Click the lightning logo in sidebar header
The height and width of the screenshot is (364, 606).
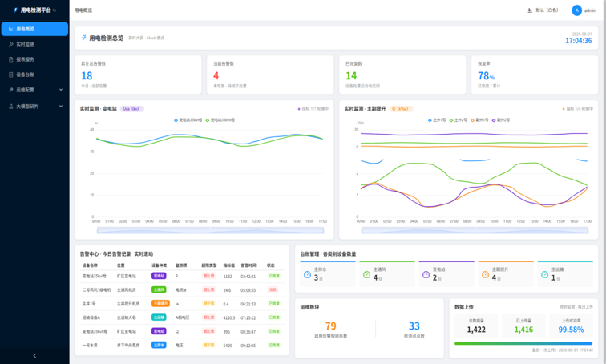point(16,10)
